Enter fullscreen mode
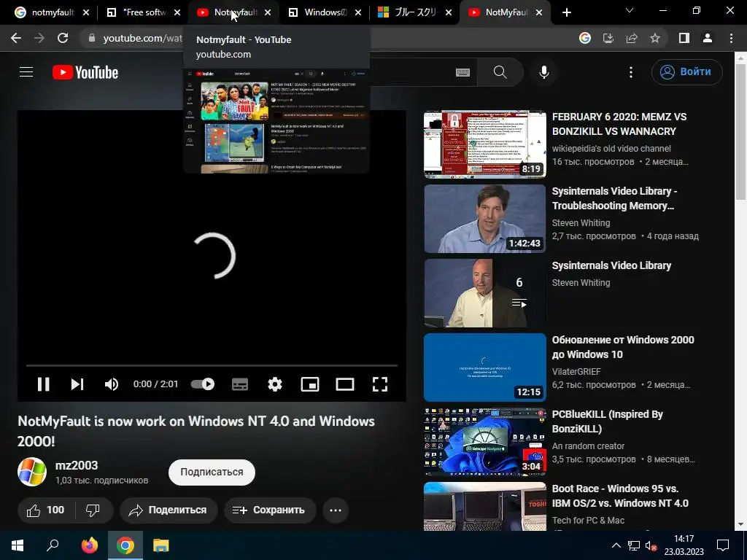This screenshot has width=747, height=560. pos(379,384)
